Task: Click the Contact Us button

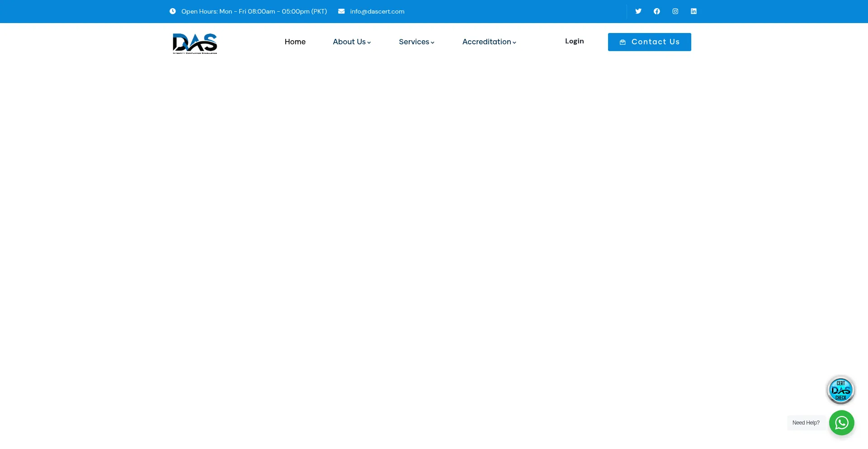Action: [x=650, y=42]
